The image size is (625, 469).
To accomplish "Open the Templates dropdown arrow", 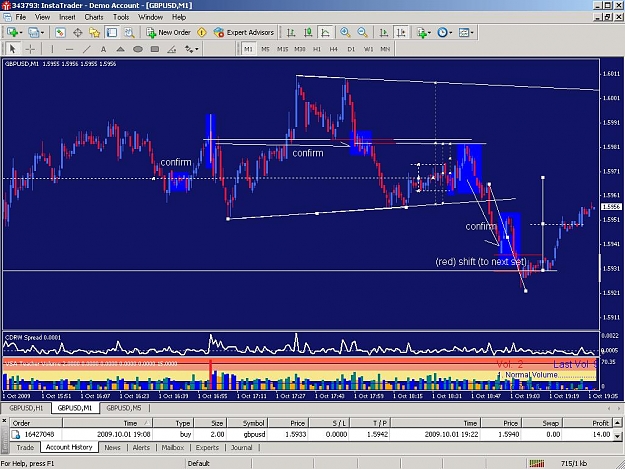I will click(x=472, y=33).
